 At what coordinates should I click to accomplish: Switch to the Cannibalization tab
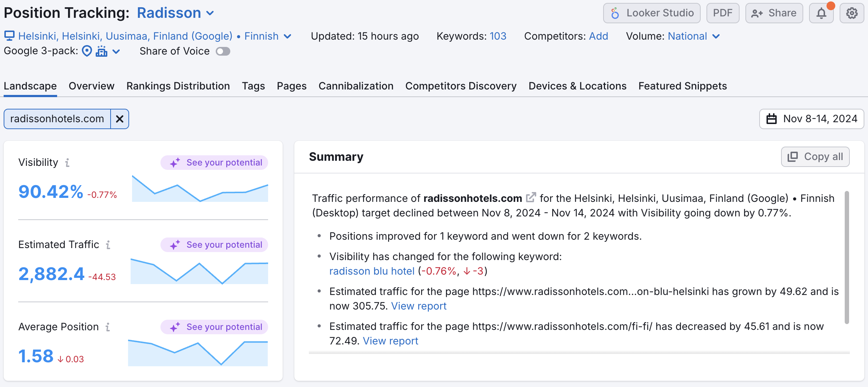(356, 86)
